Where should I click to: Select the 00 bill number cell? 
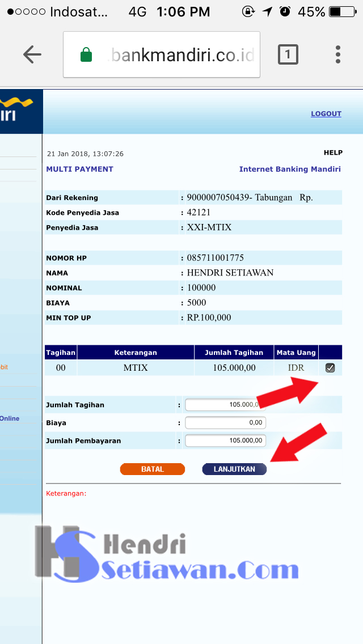[61, 367]
